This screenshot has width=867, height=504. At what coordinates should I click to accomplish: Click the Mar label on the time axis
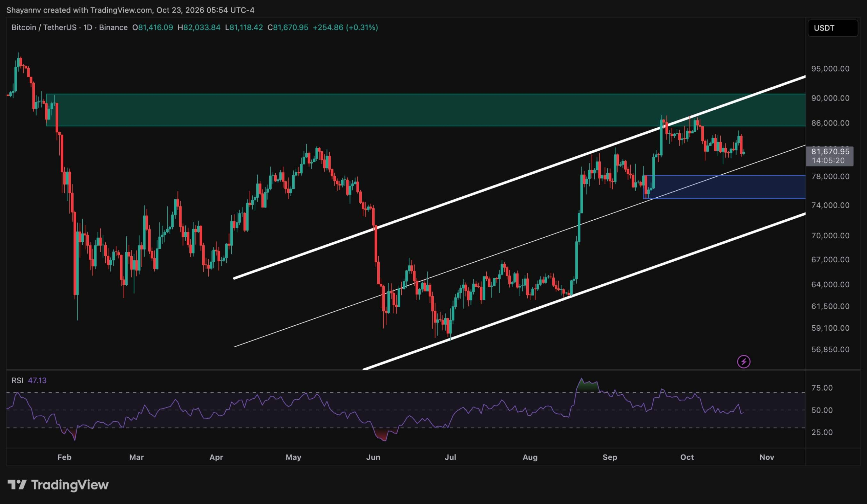pyautogui.click(x=136, y=457)
